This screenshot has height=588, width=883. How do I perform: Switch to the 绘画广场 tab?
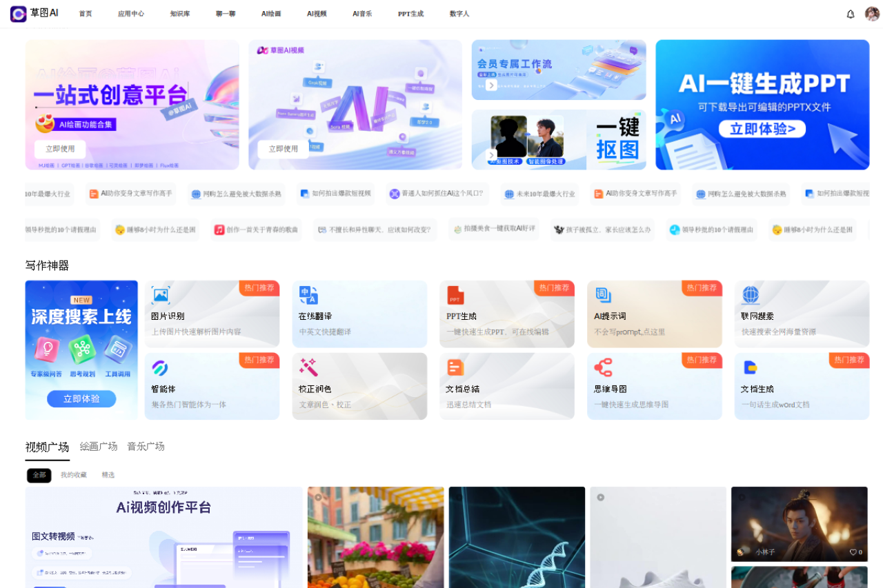[x=99, y=446]
